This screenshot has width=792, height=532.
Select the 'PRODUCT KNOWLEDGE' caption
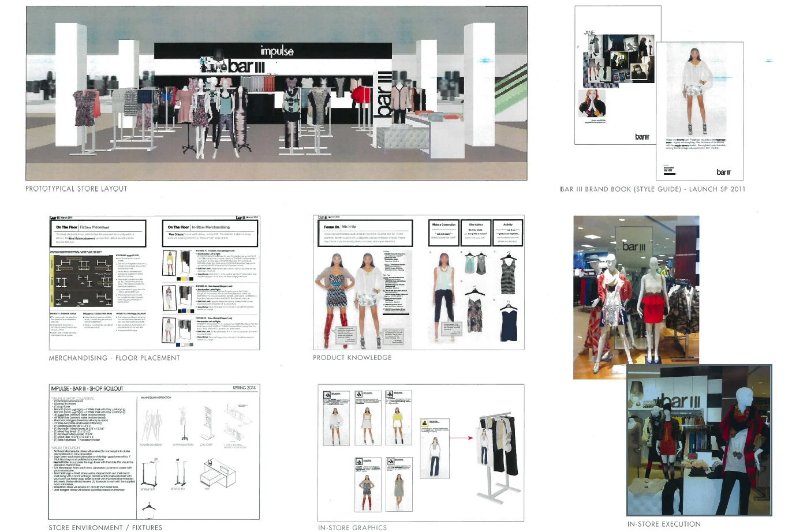352,358
